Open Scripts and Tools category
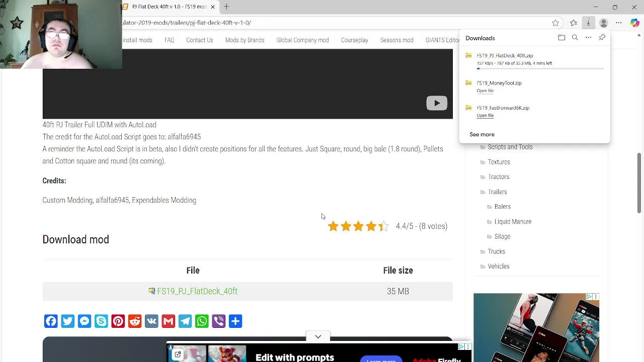The width and height of the screenshot is (644, 362). coord(510,147)
